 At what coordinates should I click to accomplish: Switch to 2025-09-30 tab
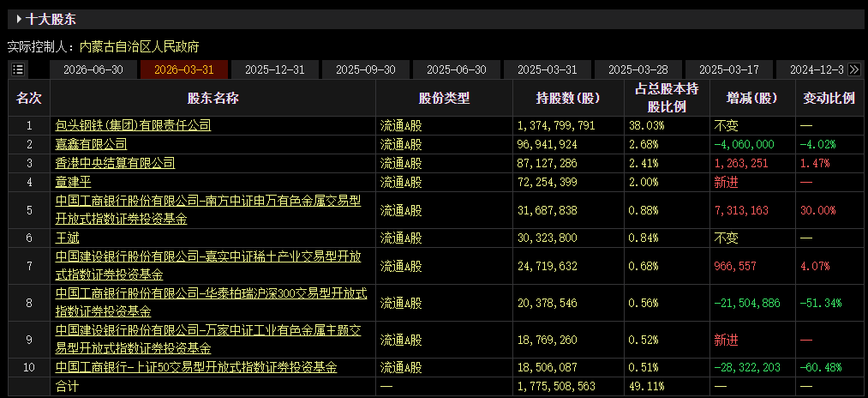coord(365,69)
